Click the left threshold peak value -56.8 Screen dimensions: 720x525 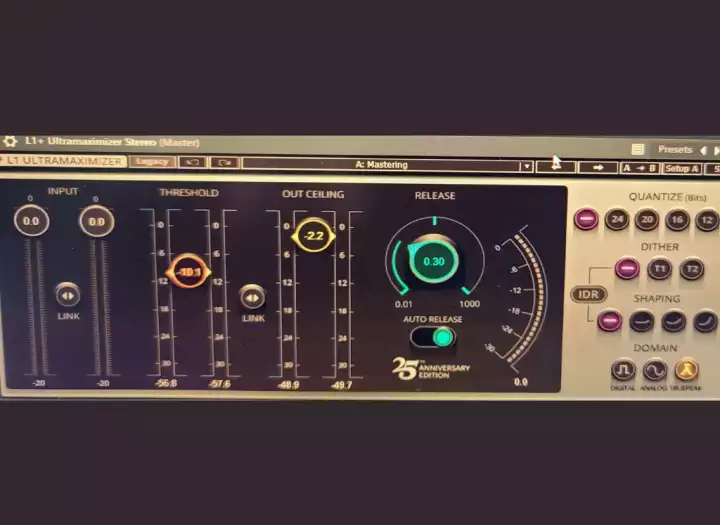pos(166,383)
